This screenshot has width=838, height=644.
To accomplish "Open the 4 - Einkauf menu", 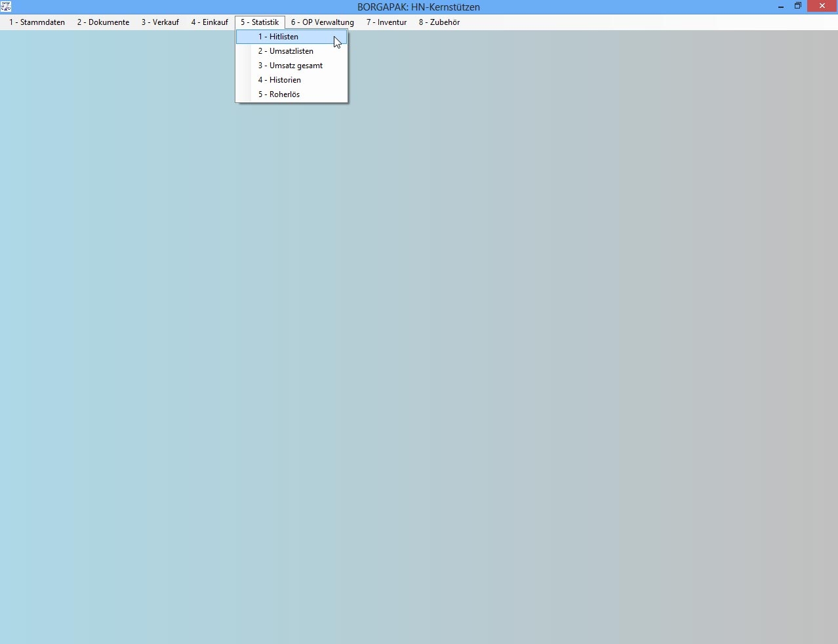I will 210,22.
